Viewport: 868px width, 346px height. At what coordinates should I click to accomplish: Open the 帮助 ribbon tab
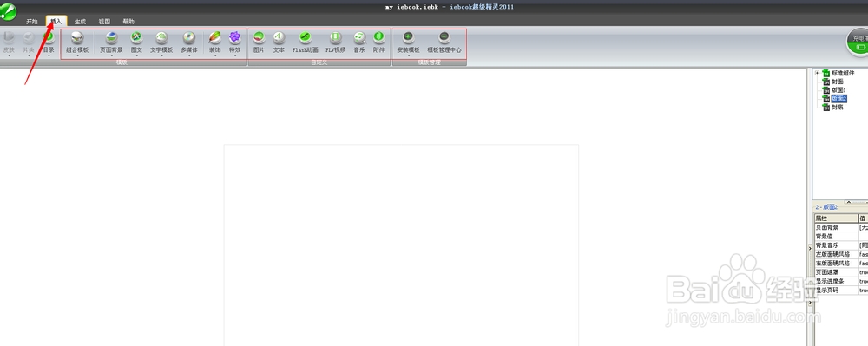(x=128, y=22)
